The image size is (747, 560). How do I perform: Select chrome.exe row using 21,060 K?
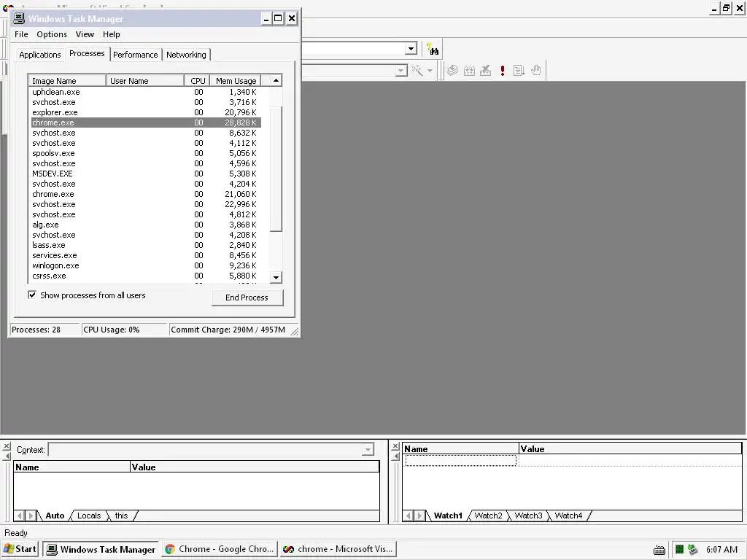[x=145, y=194]
